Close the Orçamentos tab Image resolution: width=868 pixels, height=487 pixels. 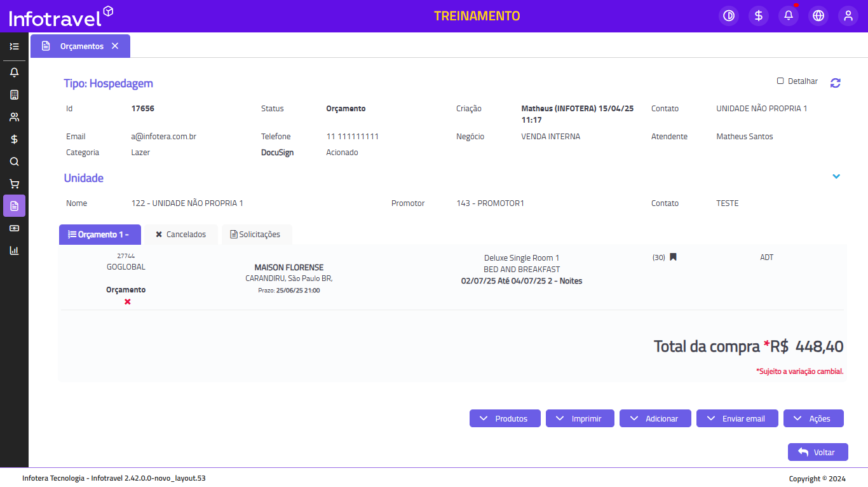115,46
